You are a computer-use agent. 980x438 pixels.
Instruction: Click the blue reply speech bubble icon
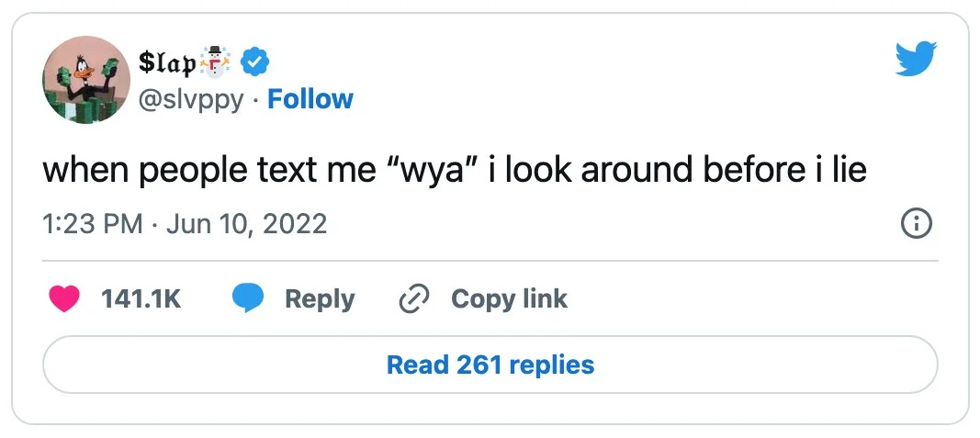coord(247,299)
